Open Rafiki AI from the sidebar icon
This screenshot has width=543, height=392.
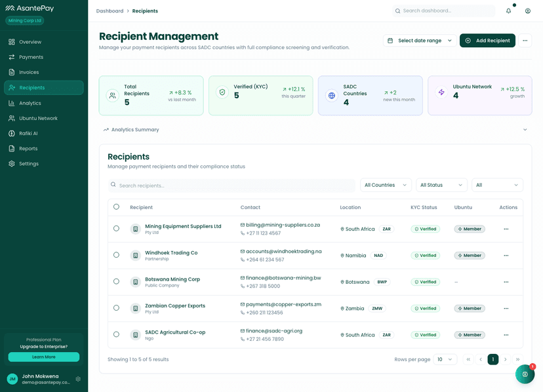click(11, 134)
